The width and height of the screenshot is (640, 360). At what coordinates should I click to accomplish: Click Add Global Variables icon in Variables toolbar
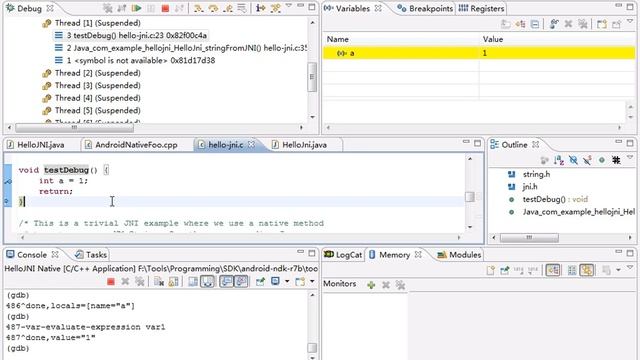553,24
